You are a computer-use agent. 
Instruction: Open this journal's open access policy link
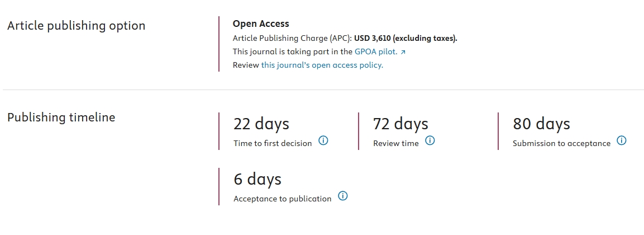(322, 65)
